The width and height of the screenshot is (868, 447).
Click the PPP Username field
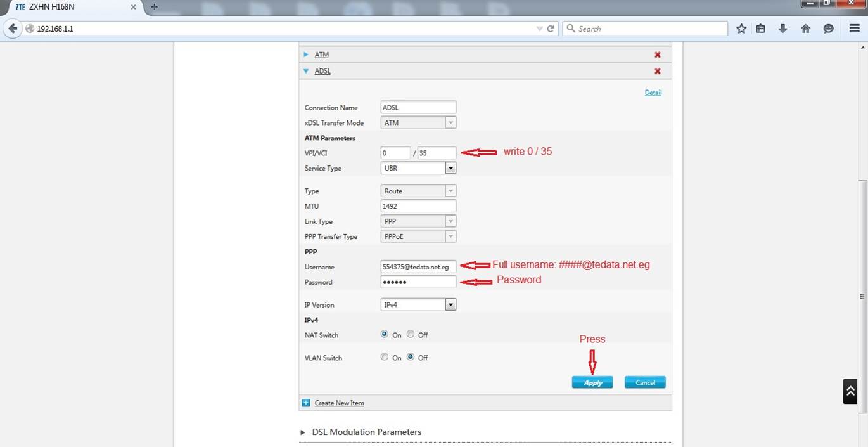pyautogui.click(x=418, y=267)
